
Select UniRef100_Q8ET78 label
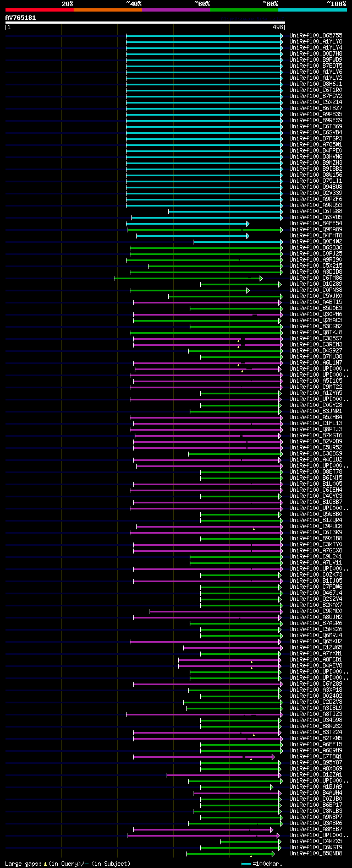(316, 472)
